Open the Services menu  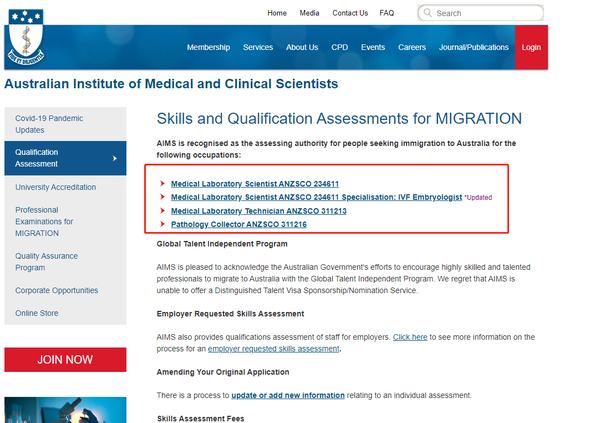258,47
